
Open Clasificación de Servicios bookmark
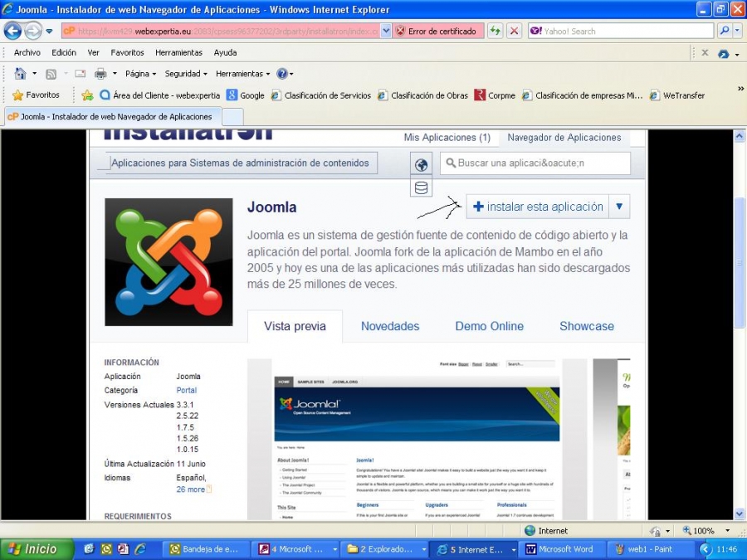(321, 95)
